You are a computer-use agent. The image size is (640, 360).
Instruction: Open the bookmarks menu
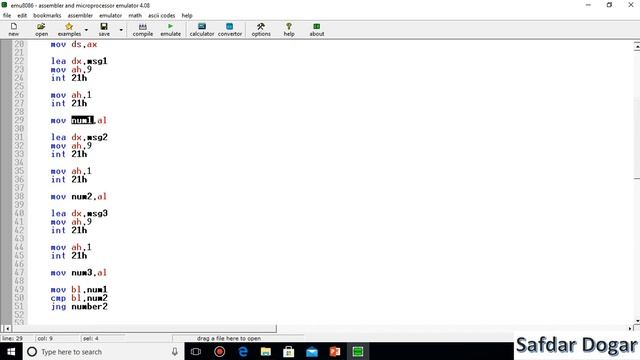[47, 16]
